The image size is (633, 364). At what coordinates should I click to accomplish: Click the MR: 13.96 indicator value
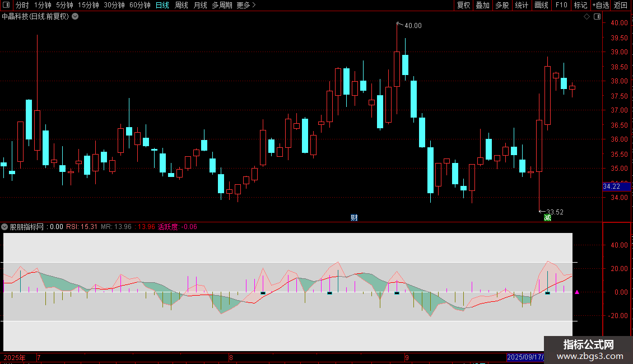pyautogui.click(x=117, y=227)
